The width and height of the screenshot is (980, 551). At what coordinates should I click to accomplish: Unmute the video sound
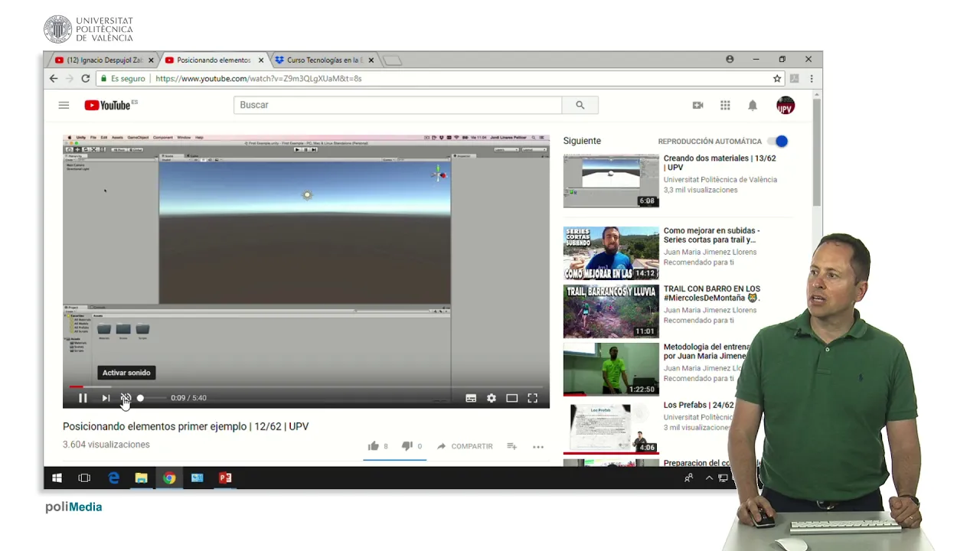click(x=126, y=398)
